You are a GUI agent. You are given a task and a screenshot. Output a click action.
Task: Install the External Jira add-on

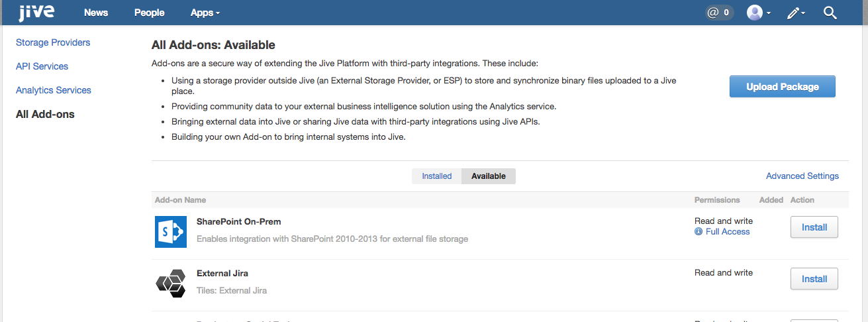tap(814, 279)
